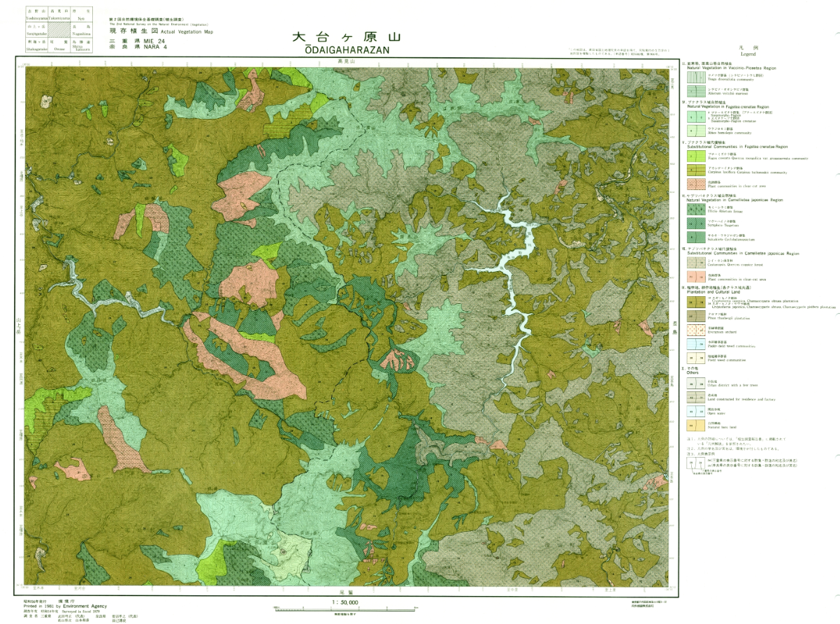Select the Fagus crenata-Quercus bright green swatch
This screenshot has height=624, width=840.
[x=695, y=157]
